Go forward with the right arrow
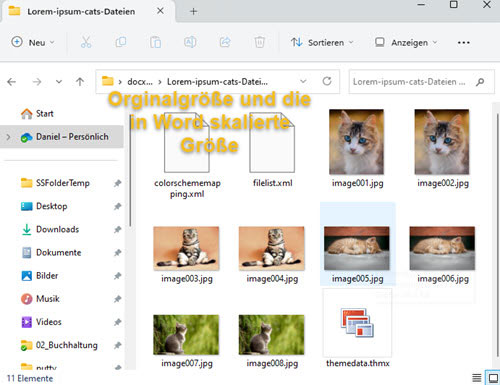 (37, 82)
